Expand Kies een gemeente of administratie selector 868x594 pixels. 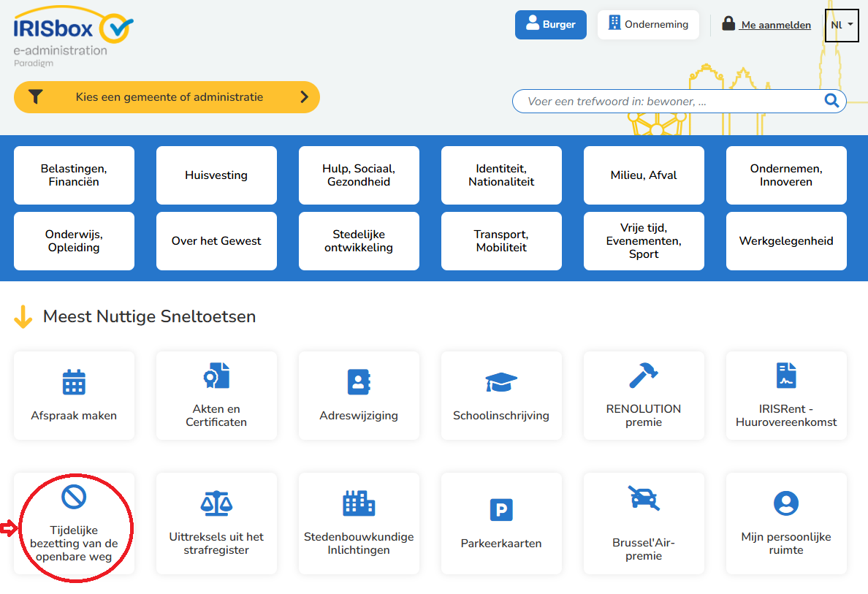[x=167, y=97]
